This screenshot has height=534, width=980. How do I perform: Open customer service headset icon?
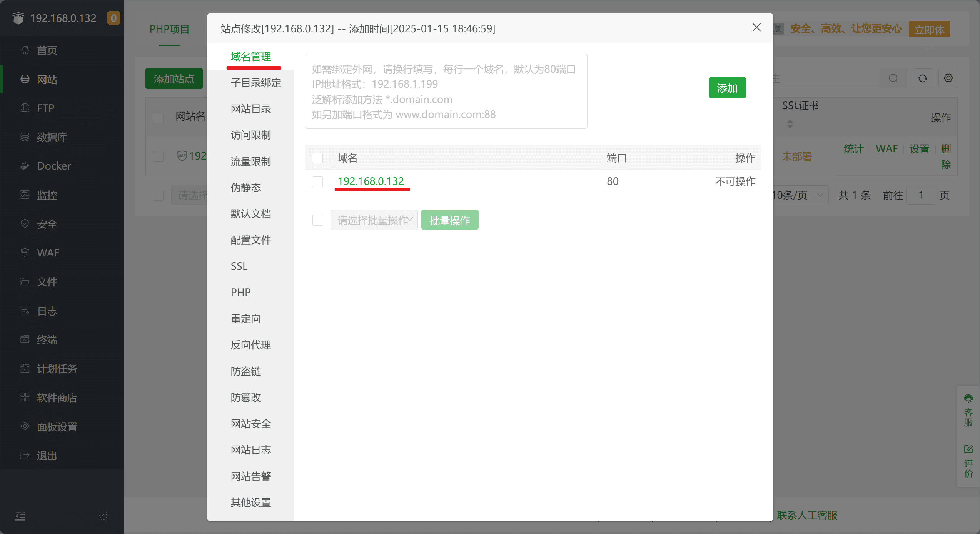click(x=968, y=398)
